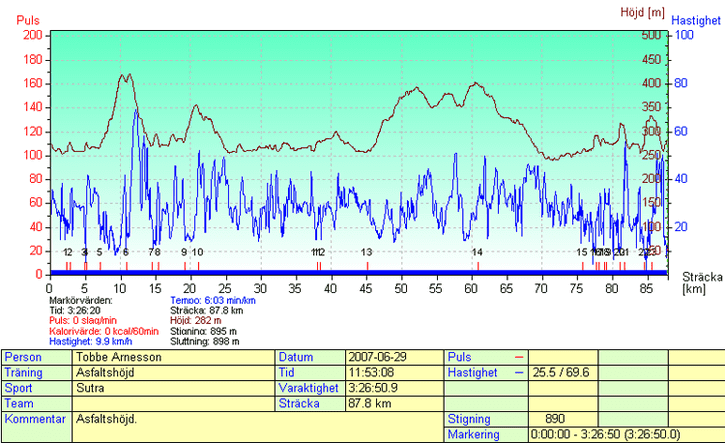Click lap marker 15 on the timeline
Image resolution: width=725 pixels, height=443 pixels.
click(x=582, y=252)
